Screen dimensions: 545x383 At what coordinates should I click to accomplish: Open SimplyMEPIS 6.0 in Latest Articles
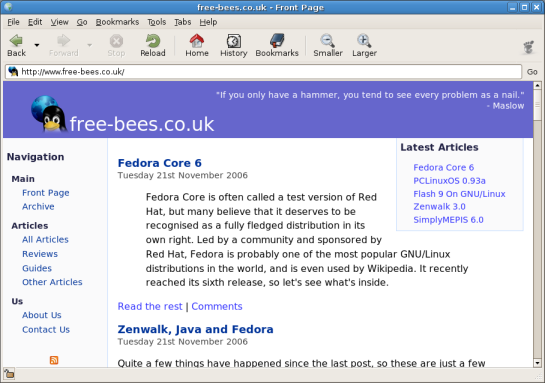[x=448, y=220]
